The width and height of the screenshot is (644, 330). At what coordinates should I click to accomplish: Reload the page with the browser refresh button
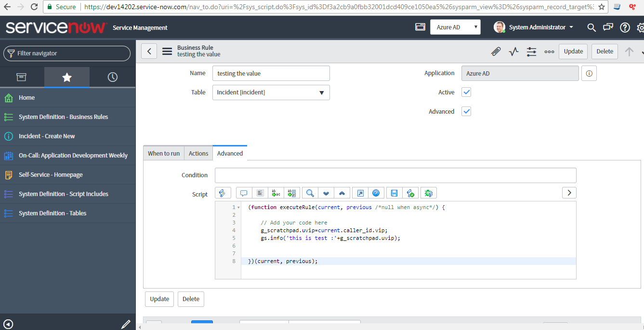tap(34, 7)
